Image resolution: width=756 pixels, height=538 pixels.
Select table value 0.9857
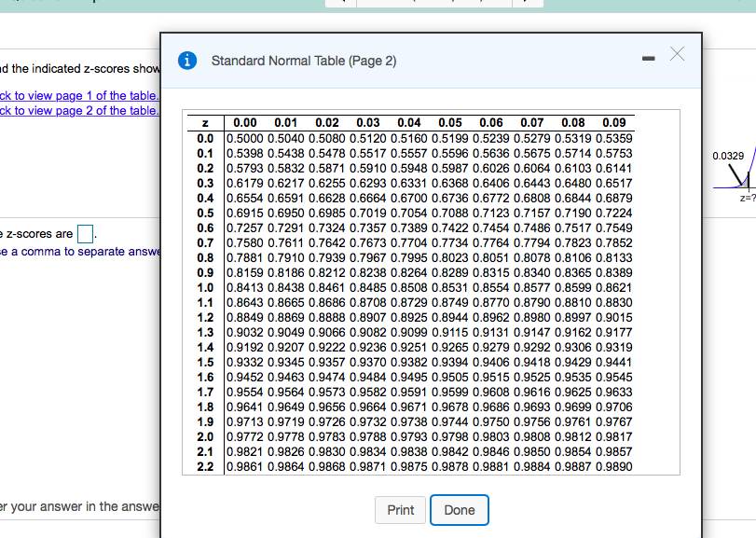tap(613, 451)
